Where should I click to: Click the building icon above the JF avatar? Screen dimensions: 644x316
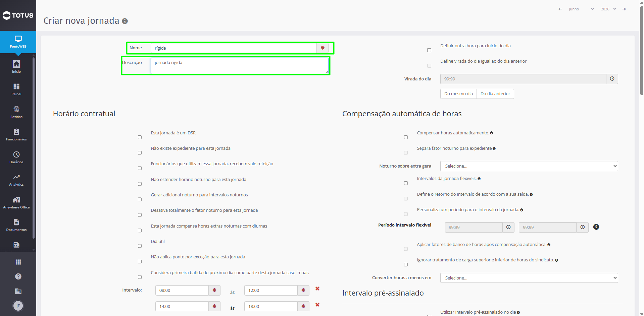18,291
